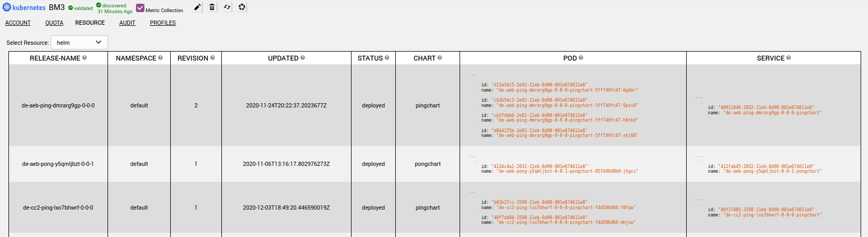
Task: Open the QUOTA tab
Action: [54, 23]
